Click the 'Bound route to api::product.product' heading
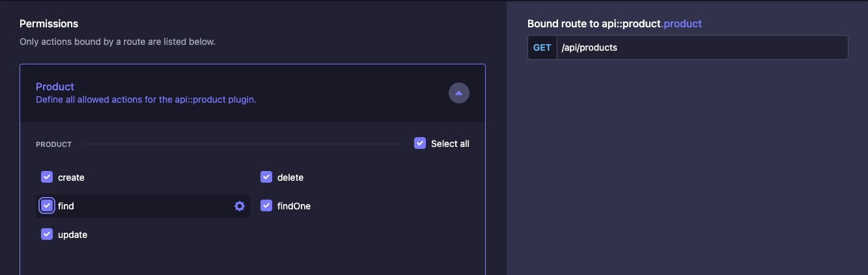 tap(615, 23)
